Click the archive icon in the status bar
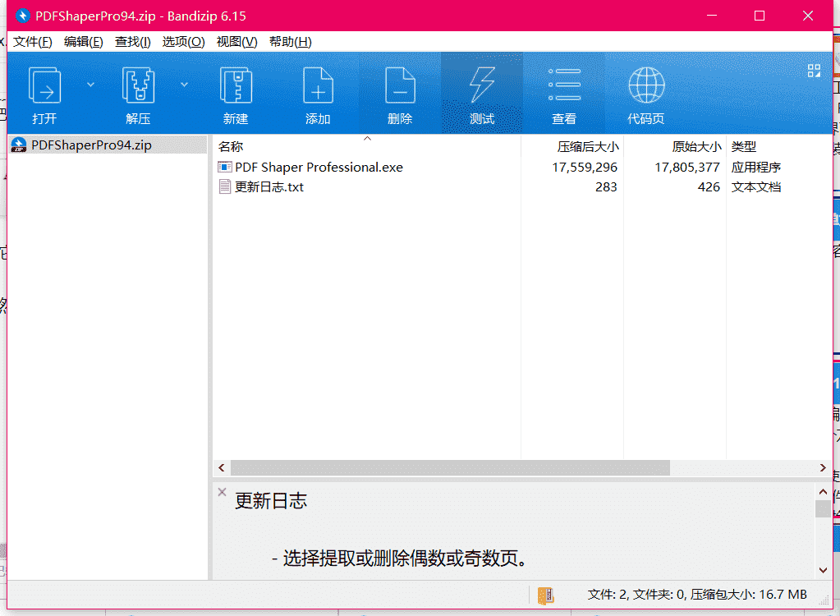The width and height of the screenshot is (840, 616). [545, 595]
